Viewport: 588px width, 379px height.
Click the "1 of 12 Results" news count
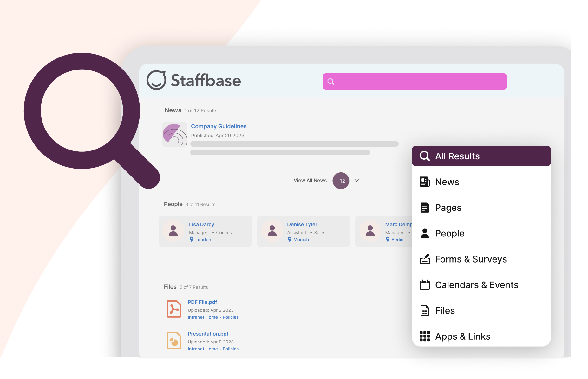201,110
